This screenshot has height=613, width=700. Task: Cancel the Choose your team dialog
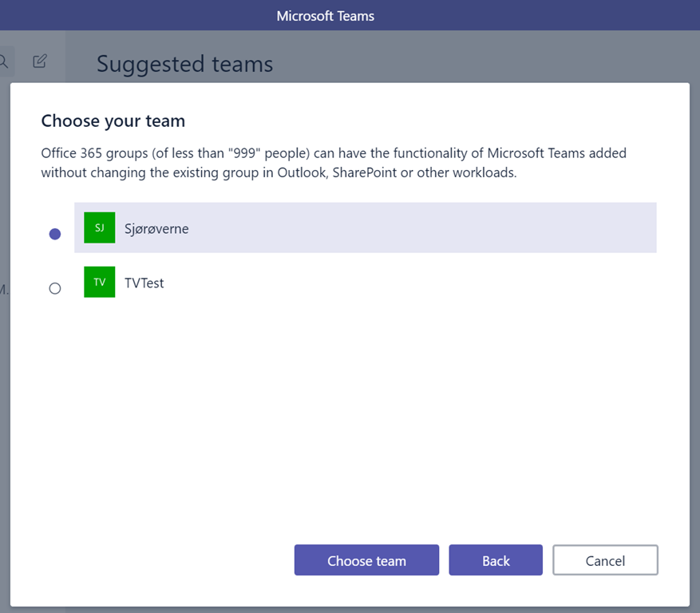pos(604,560)
